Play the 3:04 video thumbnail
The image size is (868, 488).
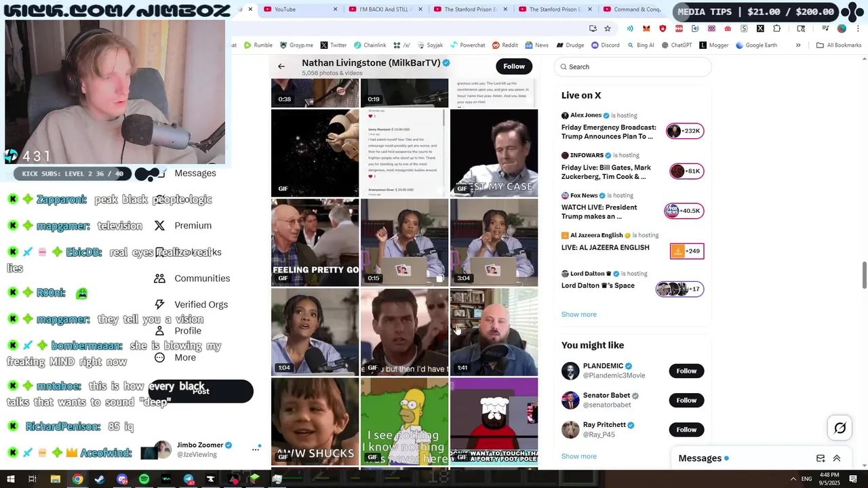click(x=494, y=243)
